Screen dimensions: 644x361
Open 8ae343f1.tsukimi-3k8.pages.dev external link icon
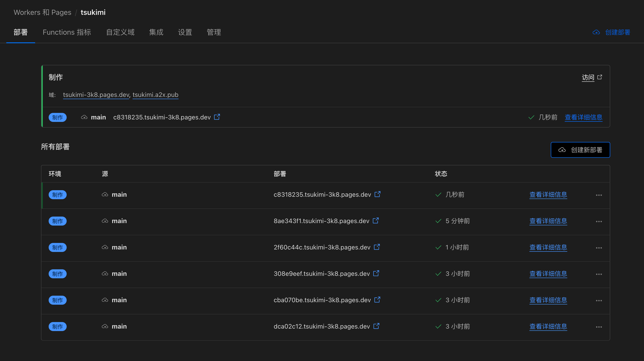[x=376, y=221]
